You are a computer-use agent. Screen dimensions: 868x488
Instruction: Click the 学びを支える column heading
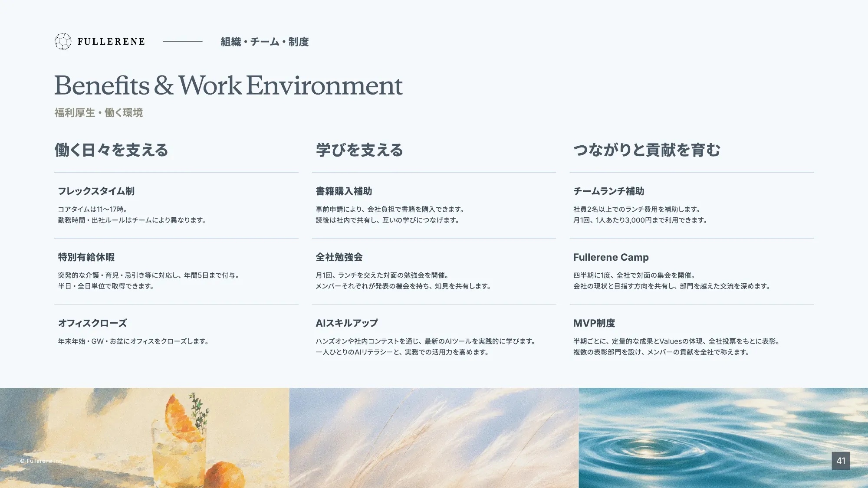click(x=359, y=150)
